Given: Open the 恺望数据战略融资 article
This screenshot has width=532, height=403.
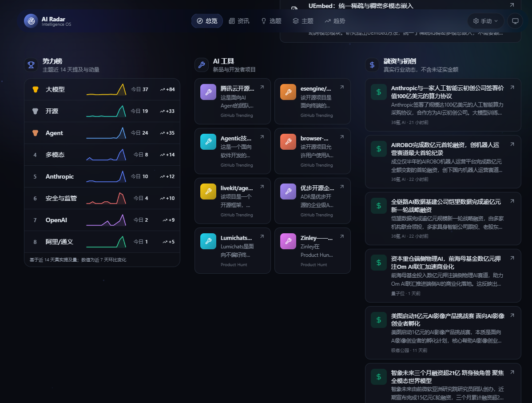Looking at the screenshot, I should (446, 206).
